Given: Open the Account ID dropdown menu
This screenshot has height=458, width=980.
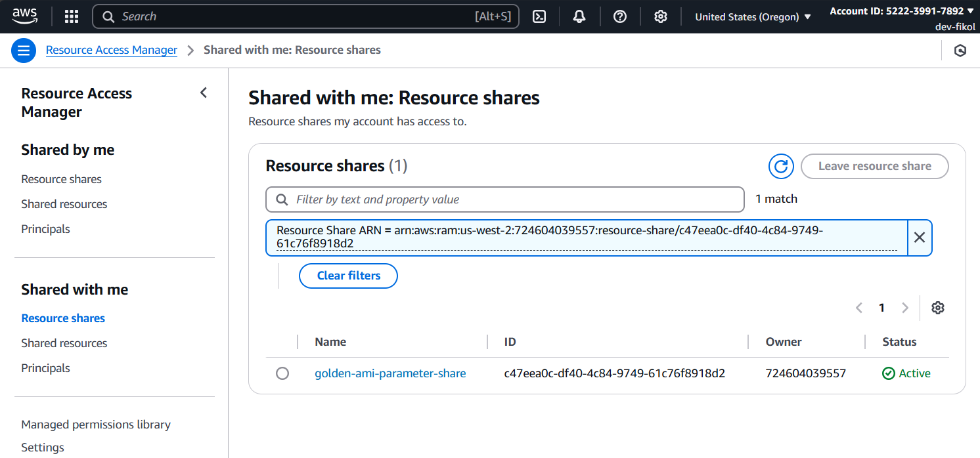Looking at the screenshot, I should pyautogui.click(x=902, y=11).
